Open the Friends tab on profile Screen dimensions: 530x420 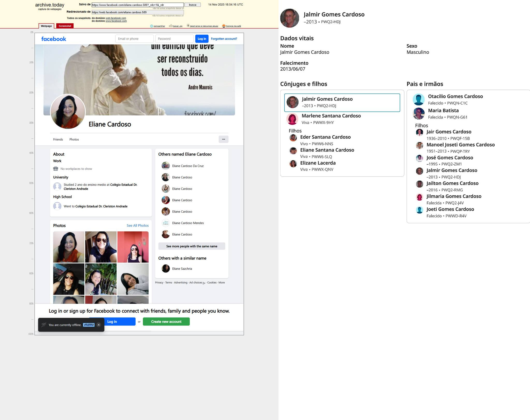[58, 139]
